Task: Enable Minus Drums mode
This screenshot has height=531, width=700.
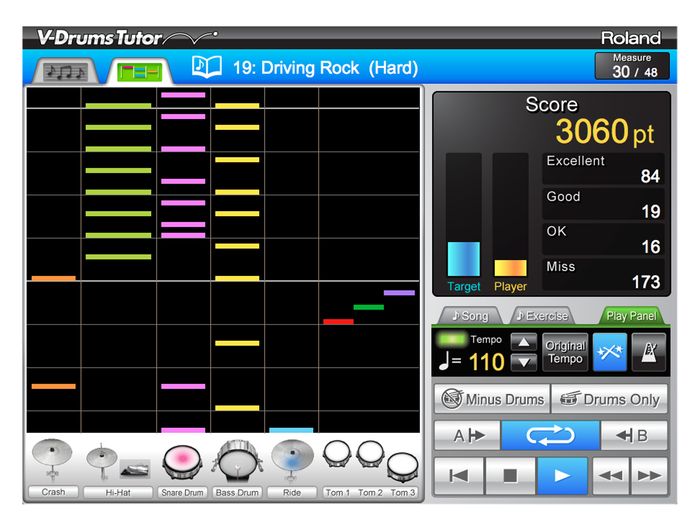Action: click(x=492, y=399)
